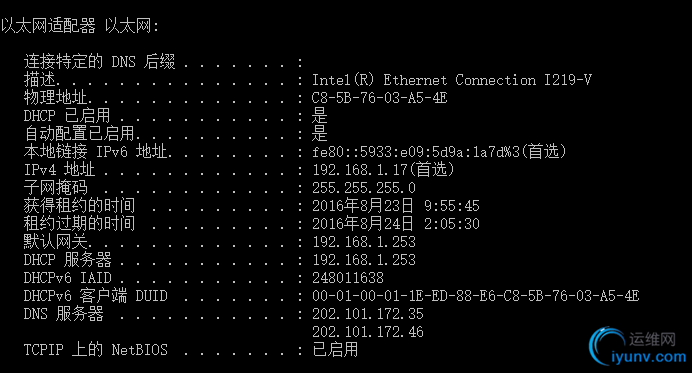Click the NetBIOS status 已启用
692x373 pixels.
click(335, 350)
